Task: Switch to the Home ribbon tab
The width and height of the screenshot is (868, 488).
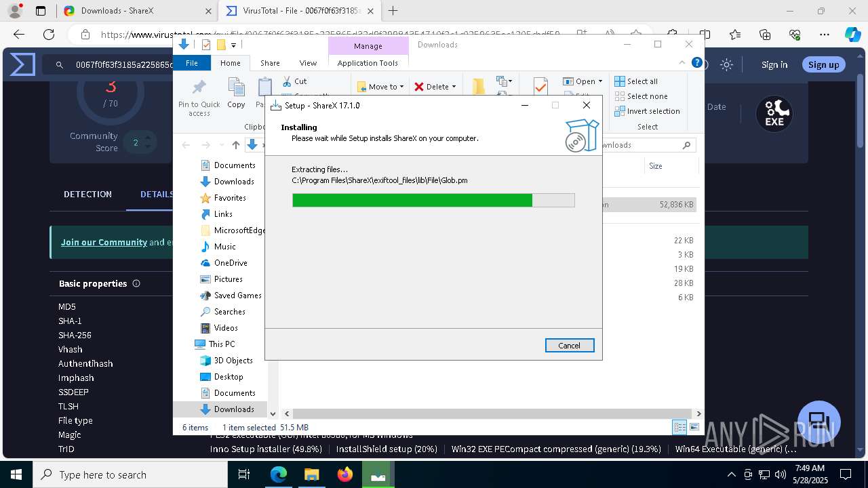Action: click(x=231, y=63)
